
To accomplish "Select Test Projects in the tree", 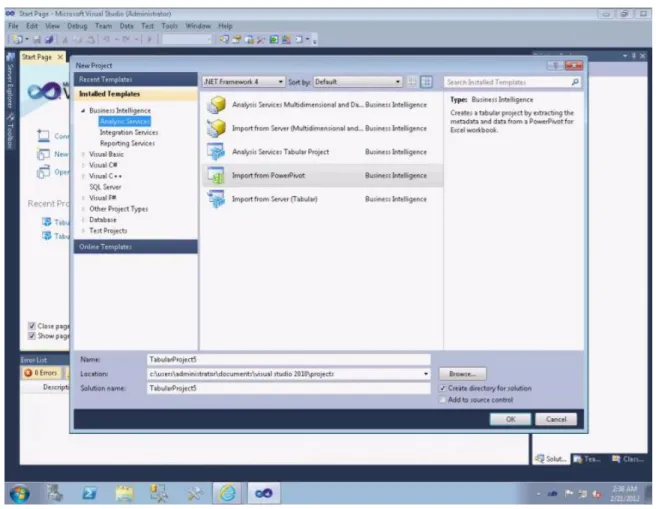I will 108,230.
